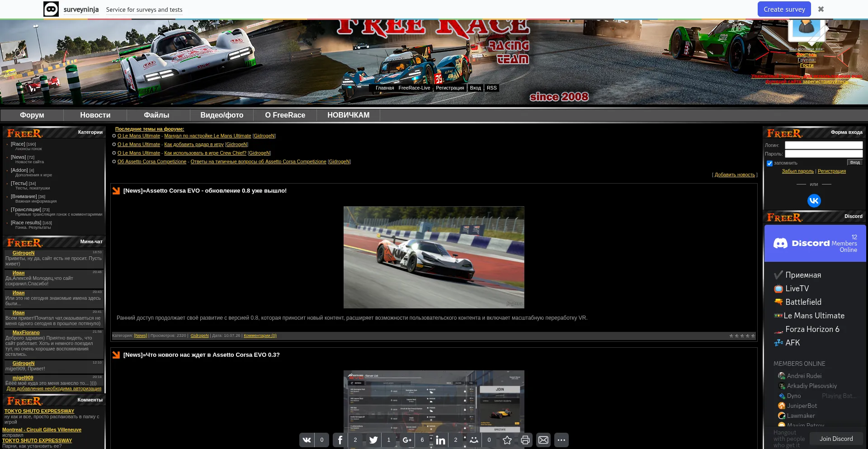Image resolution: width=868 pixels, height=449 pixels.
Task: Click the bullet icon beside the Le Mans manual topic
Action: [114, 136]
